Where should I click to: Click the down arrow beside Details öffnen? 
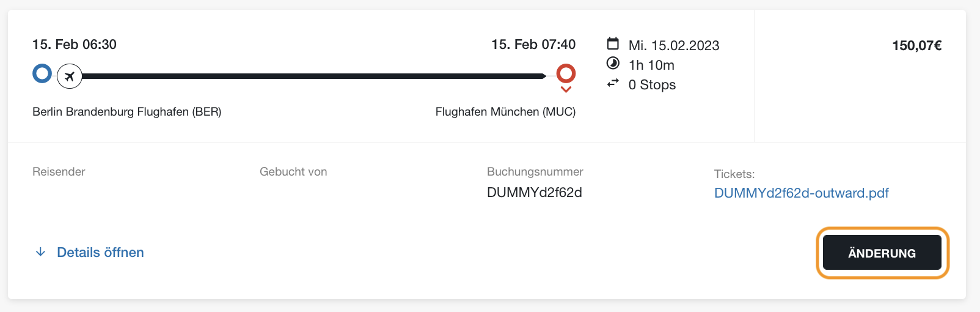pos(40,252)
